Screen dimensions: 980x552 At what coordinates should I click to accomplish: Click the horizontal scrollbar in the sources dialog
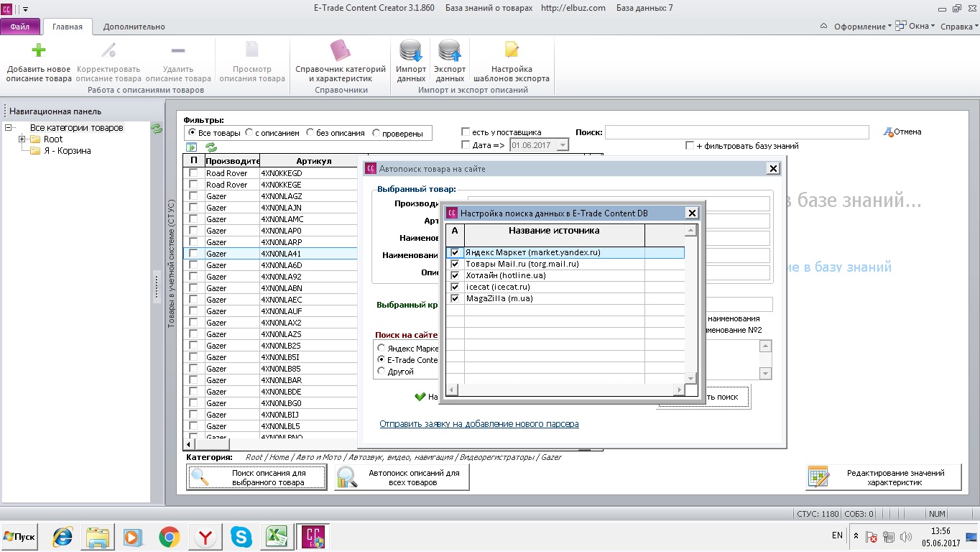click(x=565, y=390)
